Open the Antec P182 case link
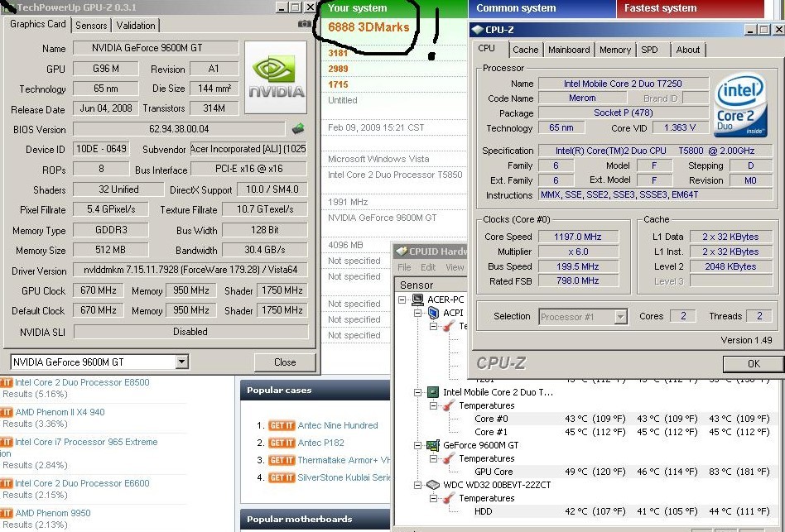This screenshot has height=532, width=785. 321,443
